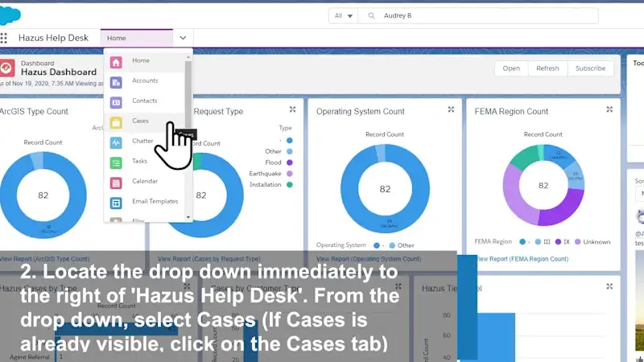This screenshot has height=362, width=644.
Task: Click the Home icon in dropdown list
Action: [x=116, y=63]
